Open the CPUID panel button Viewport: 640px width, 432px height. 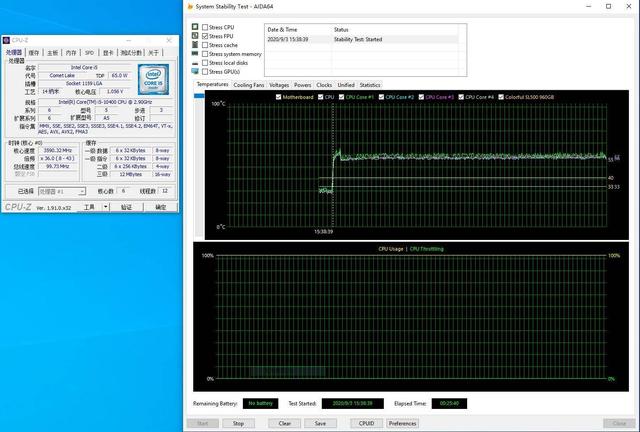(x=367, y=423)
